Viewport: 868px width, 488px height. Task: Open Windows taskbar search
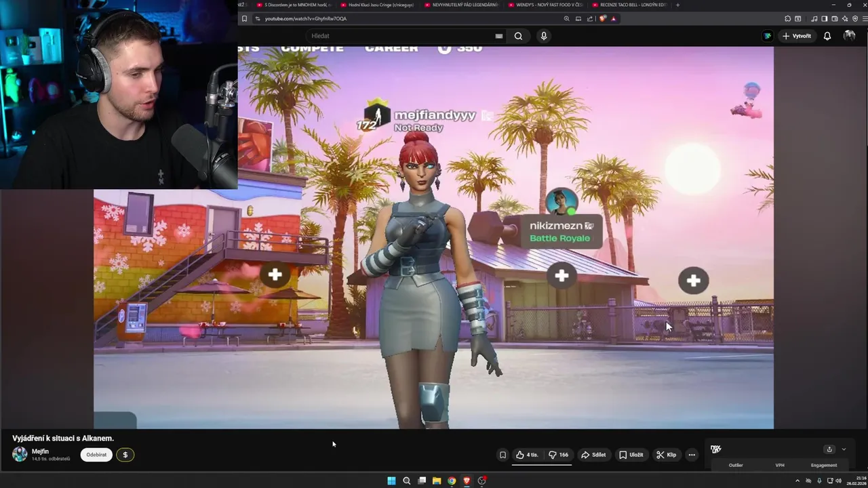(407, 481)
